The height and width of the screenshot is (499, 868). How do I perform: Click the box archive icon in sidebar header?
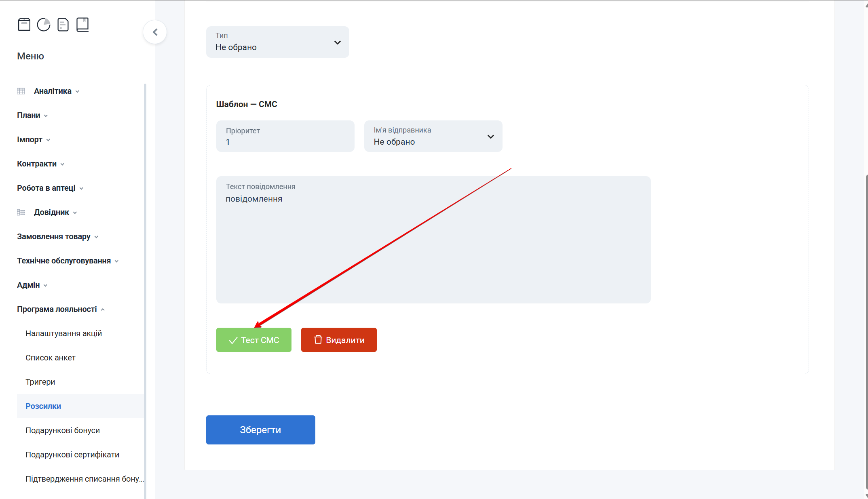tap(24, 25)
